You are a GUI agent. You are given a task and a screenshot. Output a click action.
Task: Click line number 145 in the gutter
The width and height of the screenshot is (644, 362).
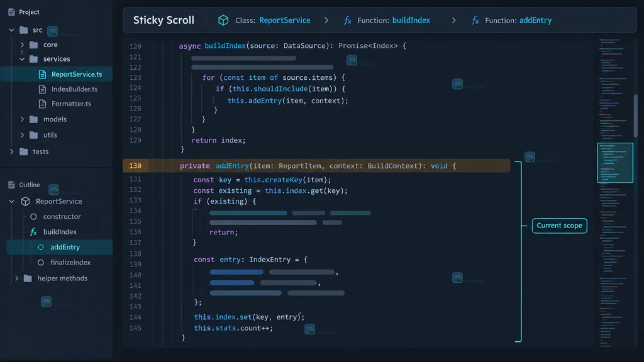[135, 328]
